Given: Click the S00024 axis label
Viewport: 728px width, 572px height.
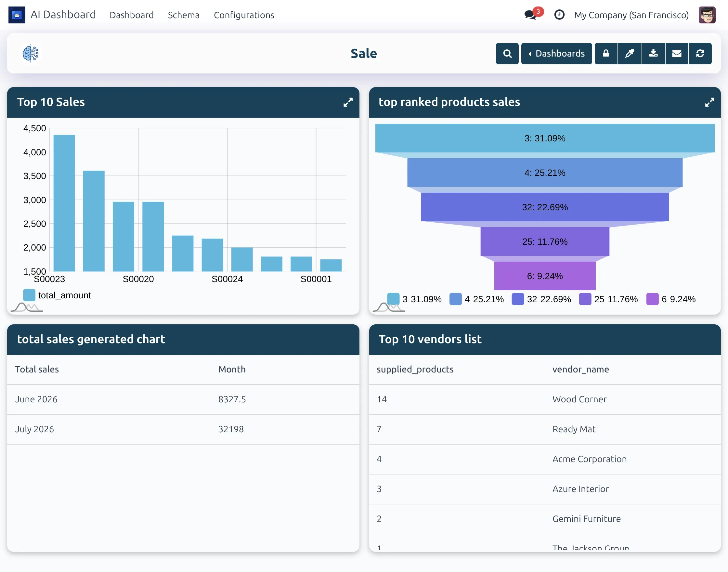Looking at the screenshot, I should point(227,279).
